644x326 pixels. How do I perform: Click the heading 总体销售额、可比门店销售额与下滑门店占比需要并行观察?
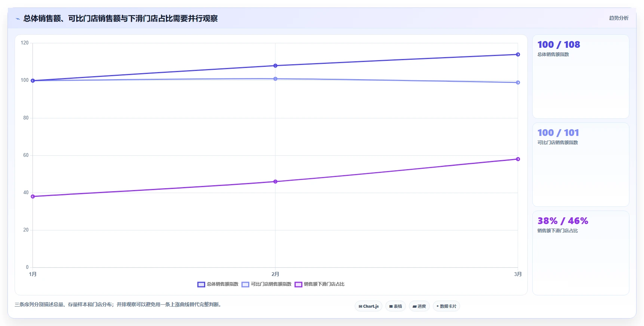pos(120,18)
